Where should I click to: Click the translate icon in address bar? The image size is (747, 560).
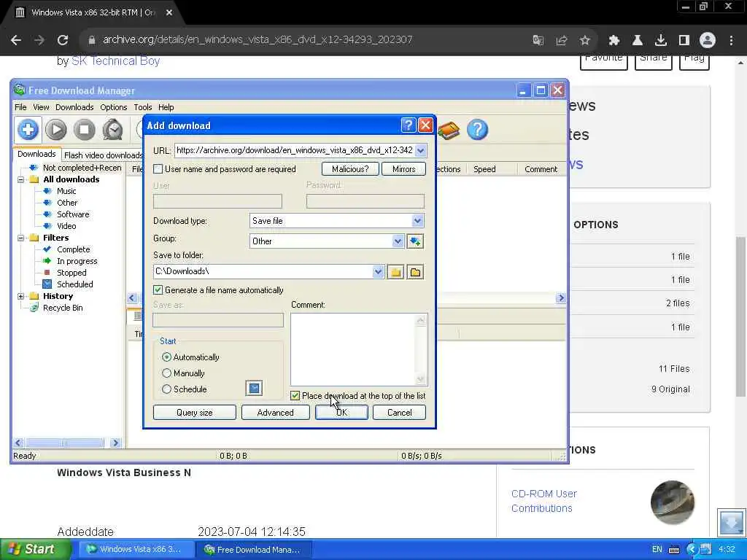[538, 40]
